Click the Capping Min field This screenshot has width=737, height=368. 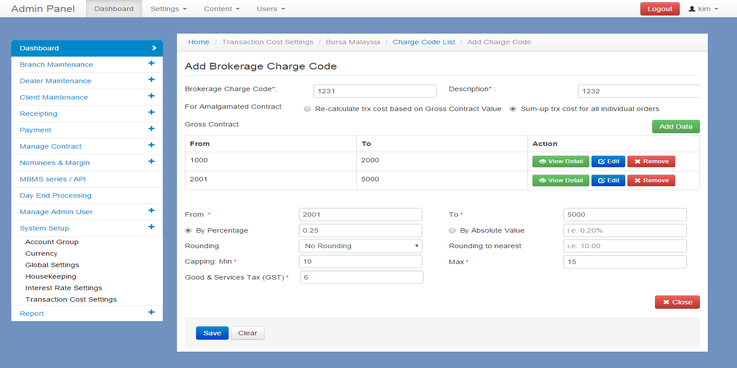[361, 262]
